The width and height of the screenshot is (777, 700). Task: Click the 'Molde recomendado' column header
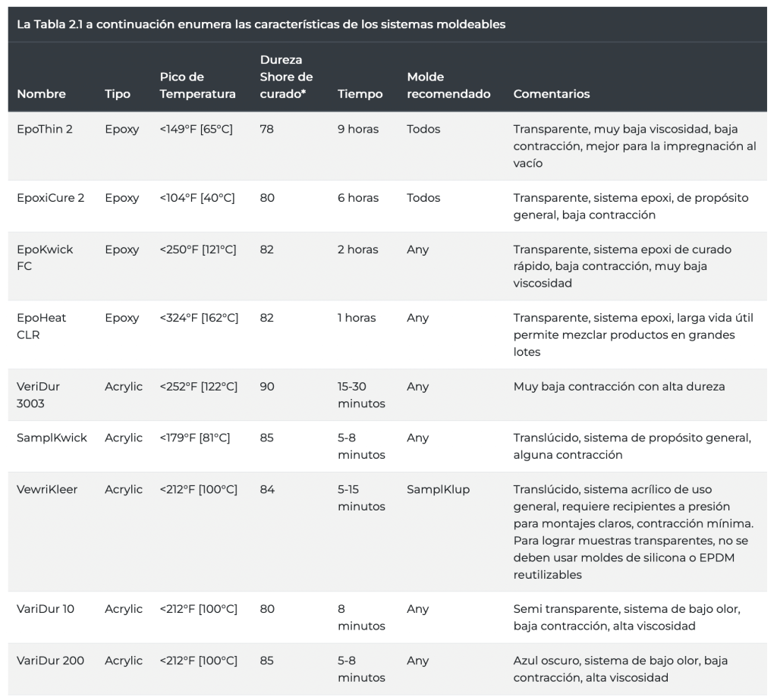click(x=448, y=85)
